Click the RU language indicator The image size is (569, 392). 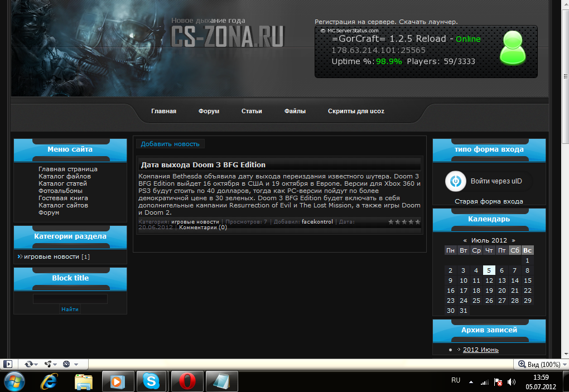click(456, 380)
